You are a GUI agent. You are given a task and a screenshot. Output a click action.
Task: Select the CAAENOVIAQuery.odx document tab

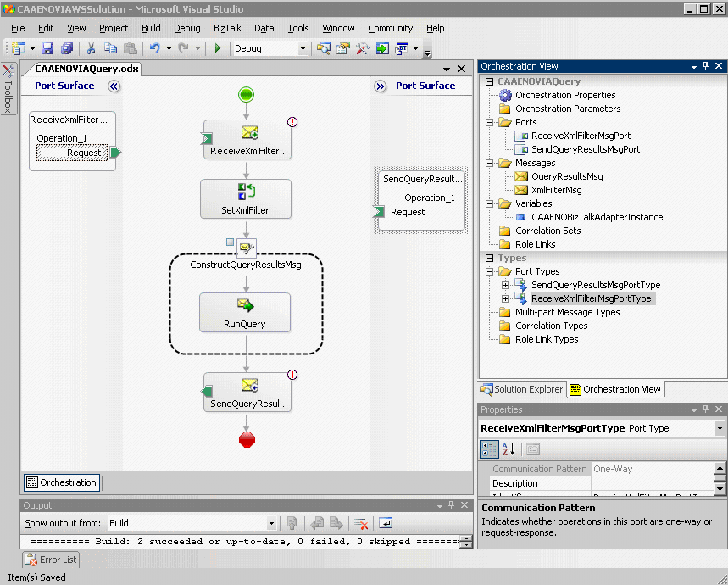(86, 69)
